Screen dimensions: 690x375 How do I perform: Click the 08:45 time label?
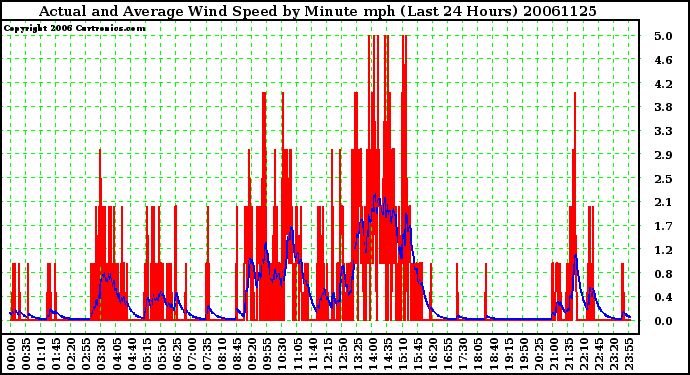pyautogui.click(x=236, y=354)
